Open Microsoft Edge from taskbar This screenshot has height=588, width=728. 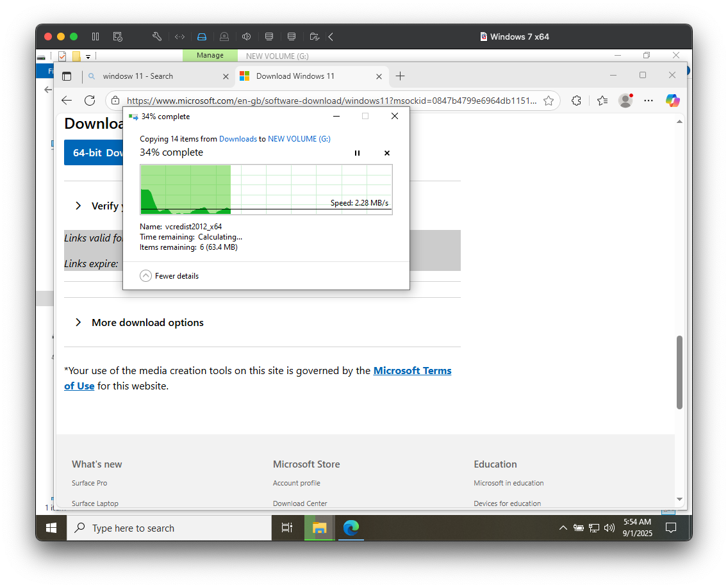tap(351, 528)
